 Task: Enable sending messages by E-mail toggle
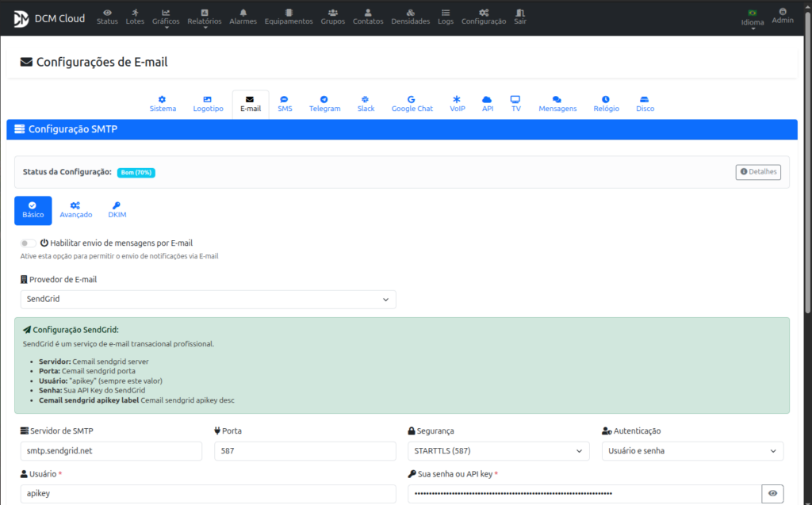click(29, 243)
